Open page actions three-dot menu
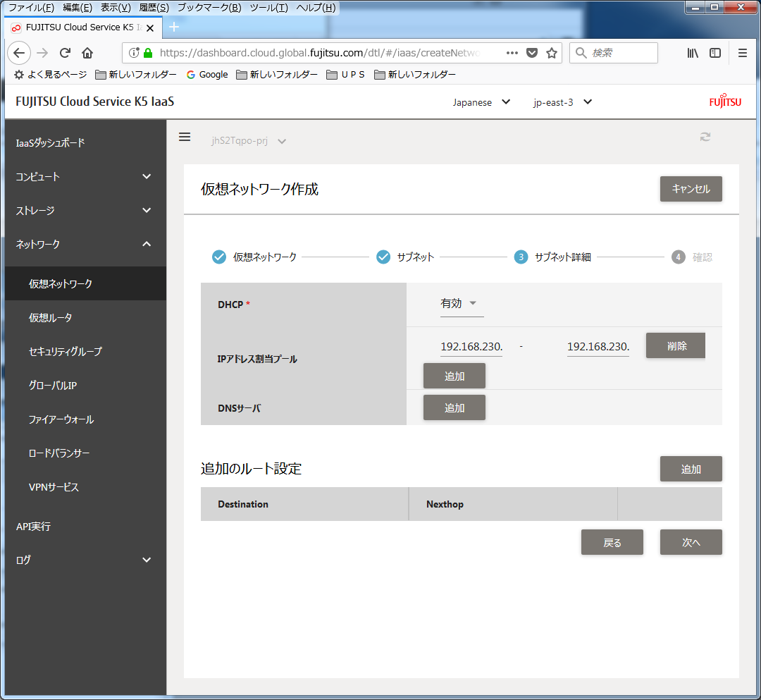Image resolution: width=761 pixels, height=700 pixels. coord(512,52)
